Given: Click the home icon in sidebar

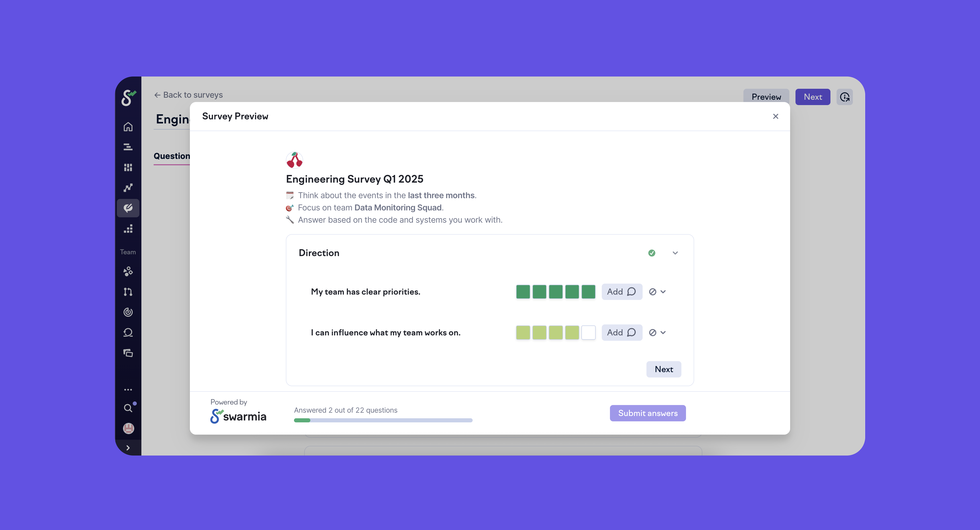Looking at the screenshot, I should pyautogui.click(x=128, y=127).
